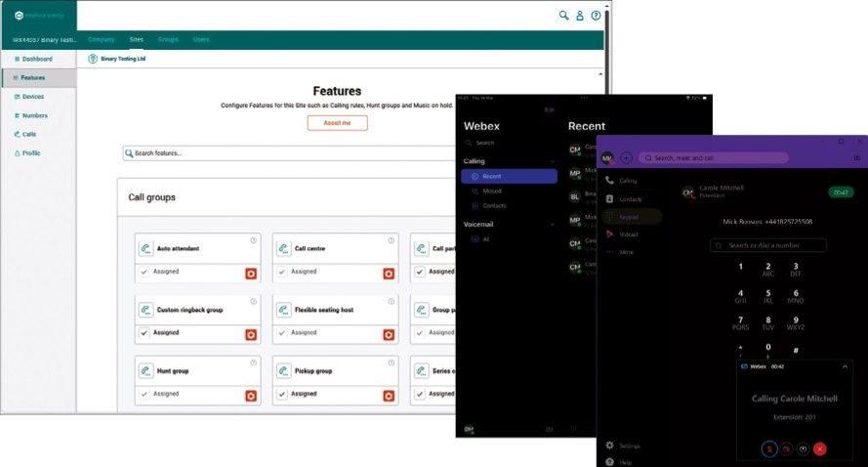Click the plus icon in Webex desktop header
Image resolution: width=868 pixels, height=467 pixels.
click(626, 158)
